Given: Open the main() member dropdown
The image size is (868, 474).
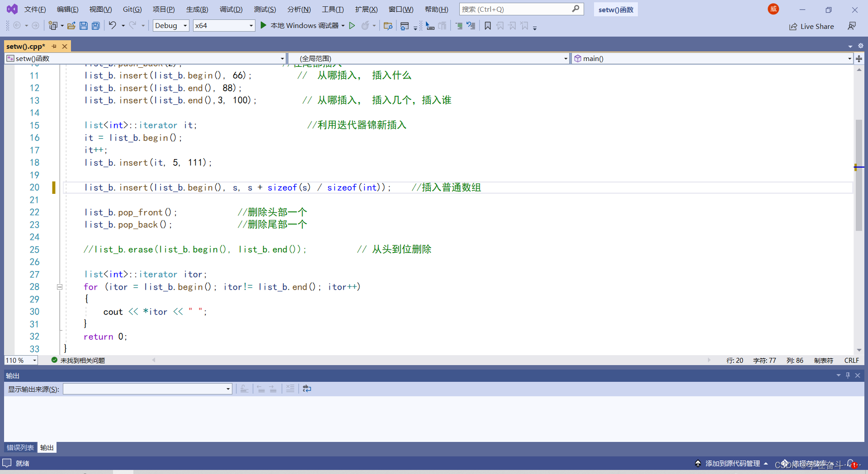Looking at the screenshot, I should 712,58.
